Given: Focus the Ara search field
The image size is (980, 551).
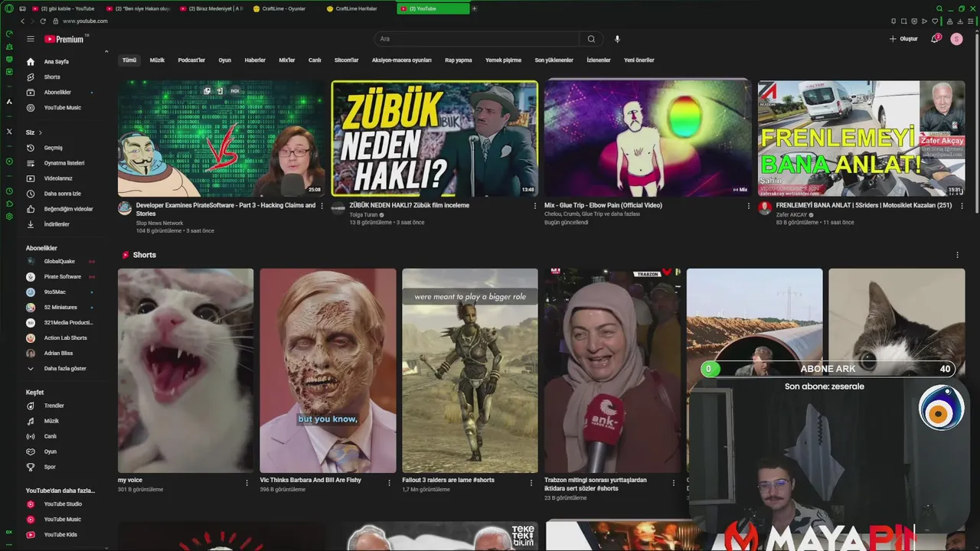Looking at the screenshot, I should pos(477,39).
